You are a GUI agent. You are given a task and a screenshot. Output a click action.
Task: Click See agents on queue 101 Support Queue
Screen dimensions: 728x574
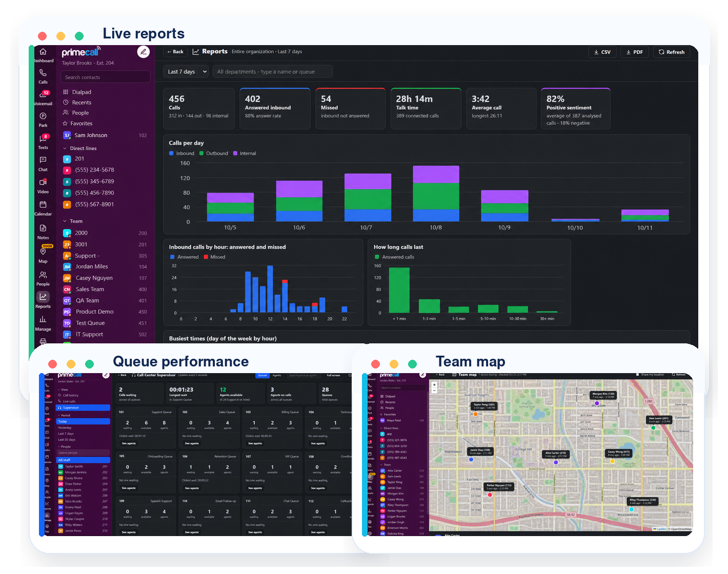point(129,443)
